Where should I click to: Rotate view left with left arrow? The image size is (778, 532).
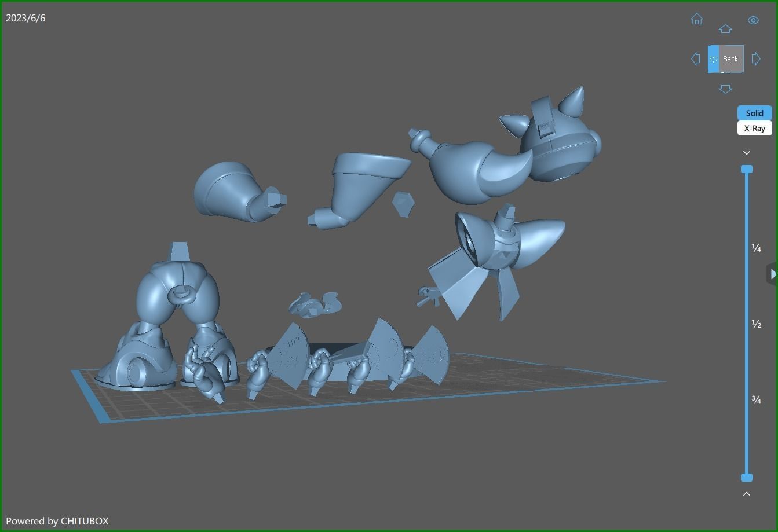(696, 58)
